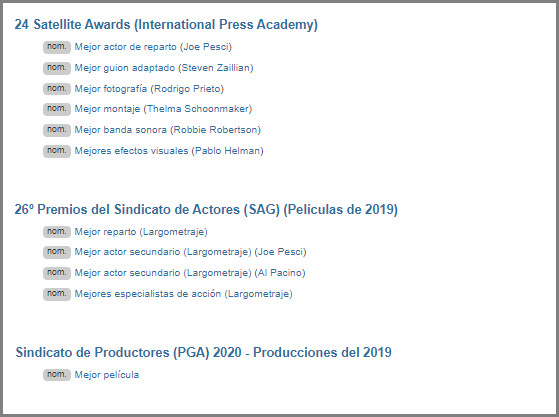Screen dimensions: 559x417
Task: Open Mejor actor secundario (Al Pacino) entry
Action: (190, 273)
